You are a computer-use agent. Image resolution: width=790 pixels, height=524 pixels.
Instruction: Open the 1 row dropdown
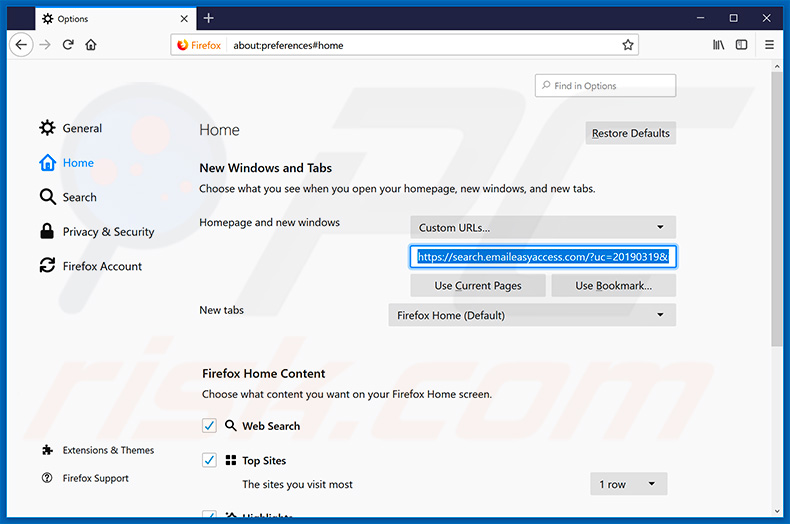[628, 484]
